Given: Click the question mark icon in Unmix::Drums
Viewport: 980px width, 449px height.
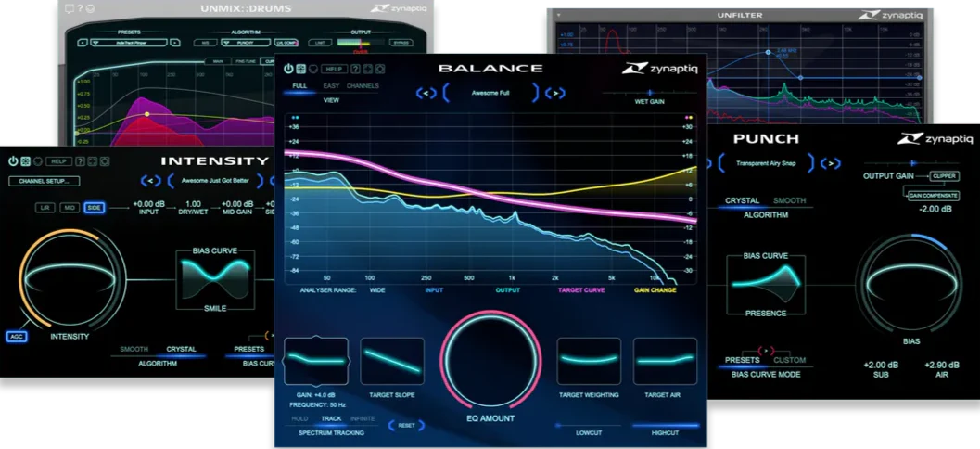Looking at the screenshot, I should (80, 8).
